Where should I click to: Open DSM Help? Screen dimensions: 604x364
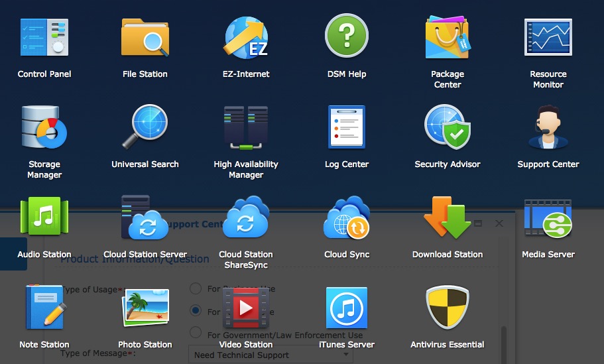tap(347, 35)
